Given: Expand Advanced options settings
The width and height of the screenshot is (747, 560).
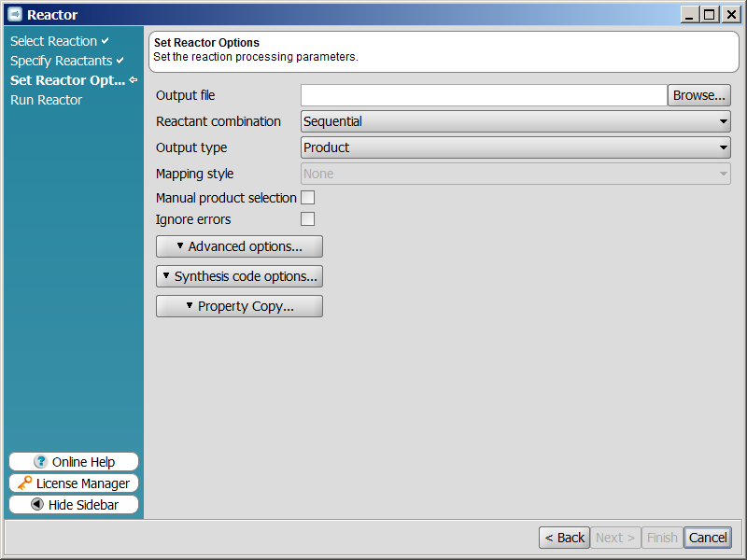Looking at the screenshot, I should pyautogui.click(x=239, y=246).
